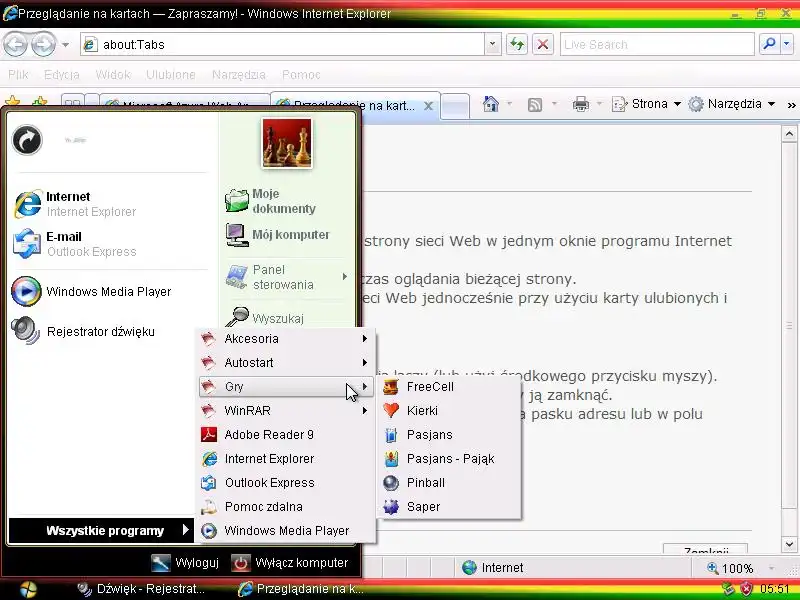The height and width of the screenshot is (600, 800).
Task: Open Adobe Reader 9 from programs list
Action: point(286,435)
